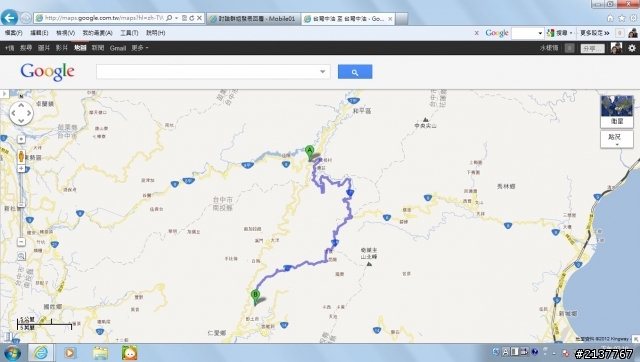The width and height of the screenshot is (640, 362).
Task: Click the Google logo
Action: click(x=47, y=72)
